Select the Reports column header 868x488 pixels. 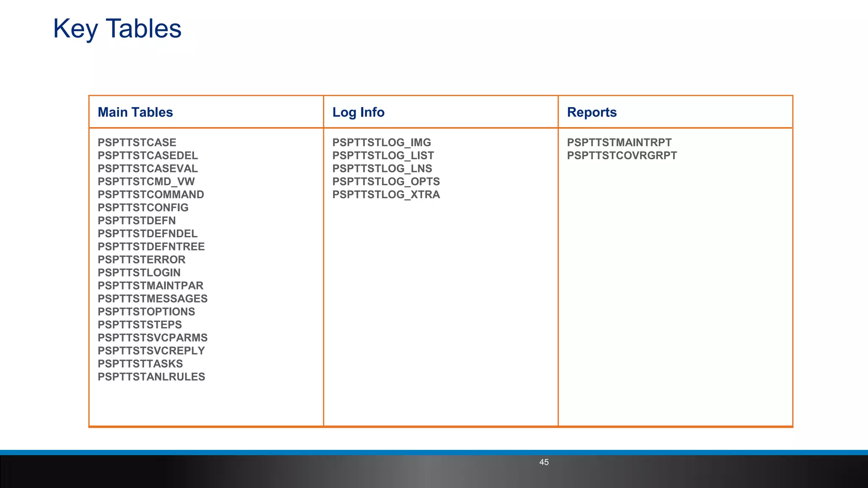click(x=592, y=112)
